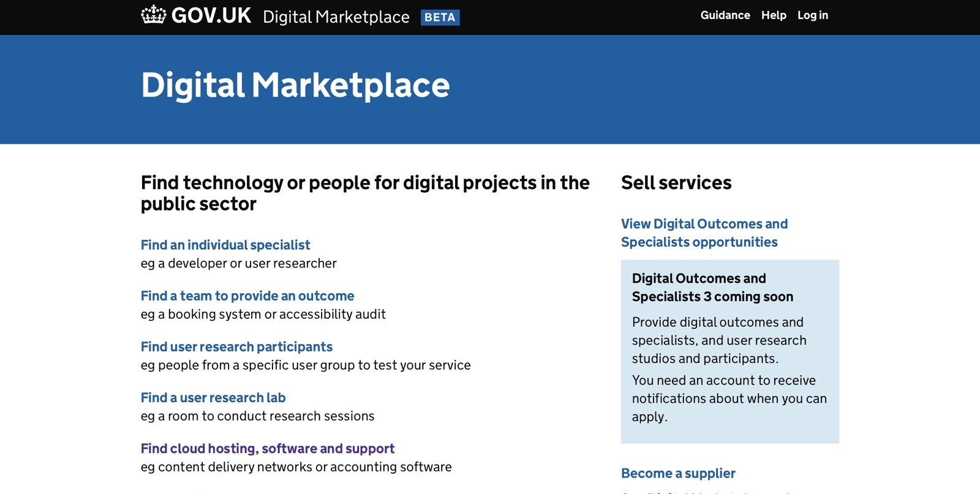Click the Digital Marketplace page title banner
Screen dimensions: 980x494
295,86
